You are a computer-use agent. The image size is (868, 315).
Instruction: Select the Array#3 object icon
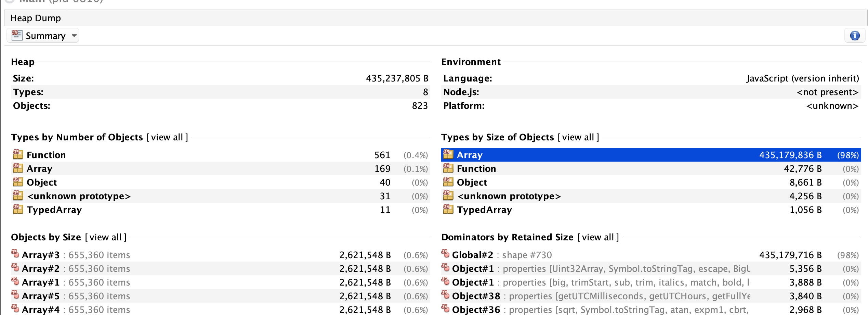click(x=15, y=255)
